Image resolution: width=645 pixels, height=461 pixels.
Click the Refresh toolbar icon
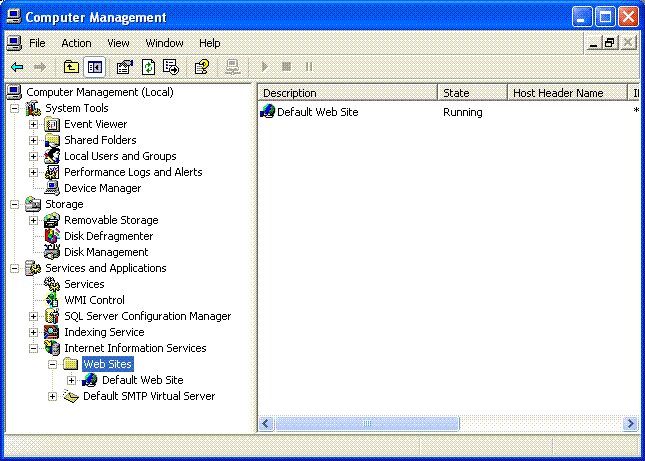148,67
